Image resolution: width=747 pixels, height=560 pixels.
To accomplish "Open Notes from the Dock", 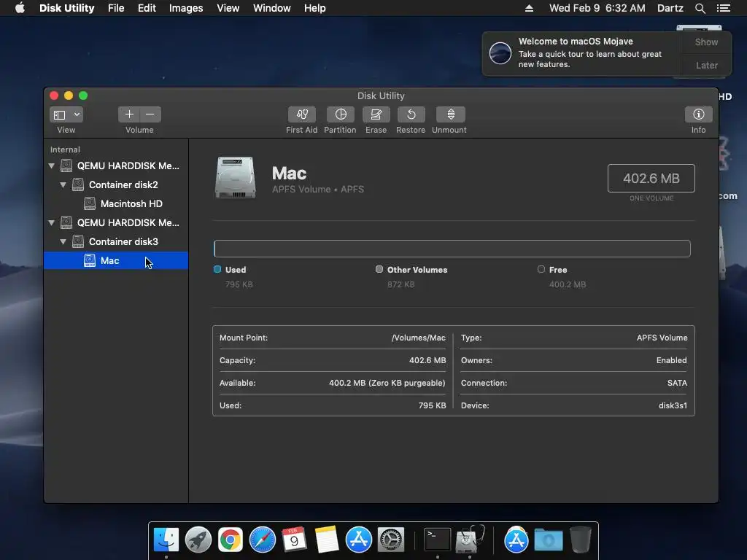I will click(326, 540).
